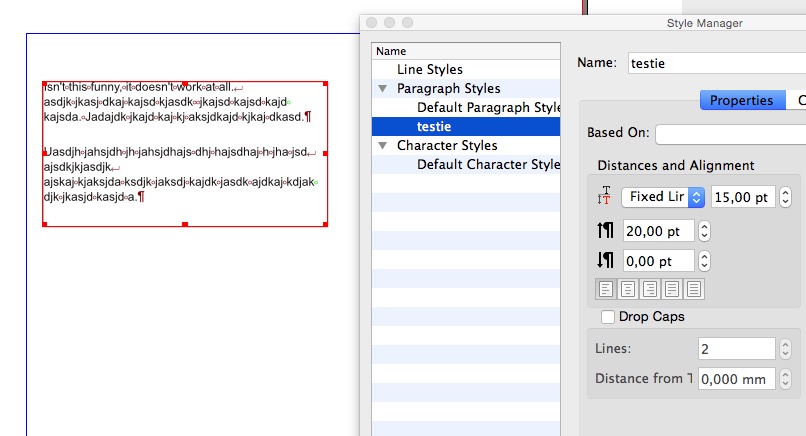Adjust the 15,00 pt line spacing stepper
Screen dimensions: 806x436
tap(786, 197)
